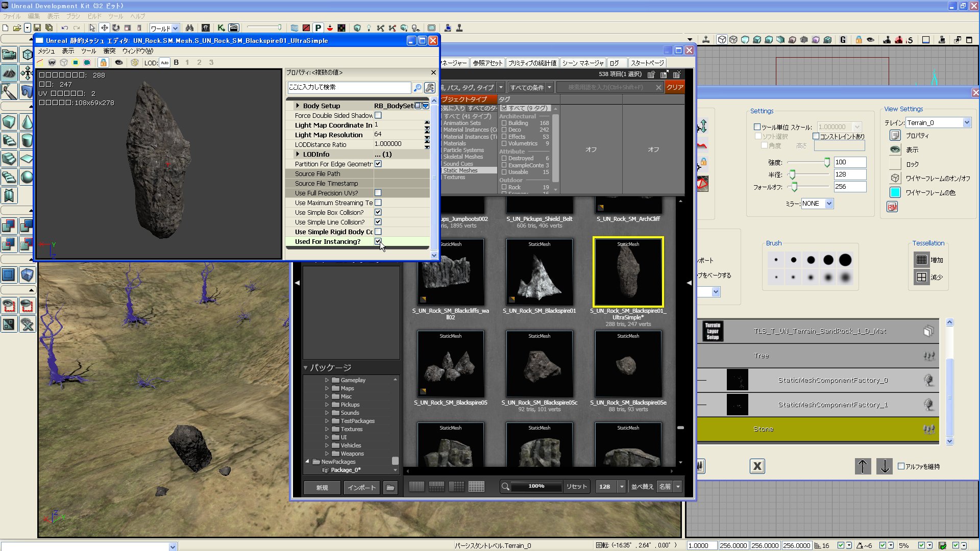Click the Tessellation decrease icon
This screenshot has height=551, width=980.
(x=921, y=277)
